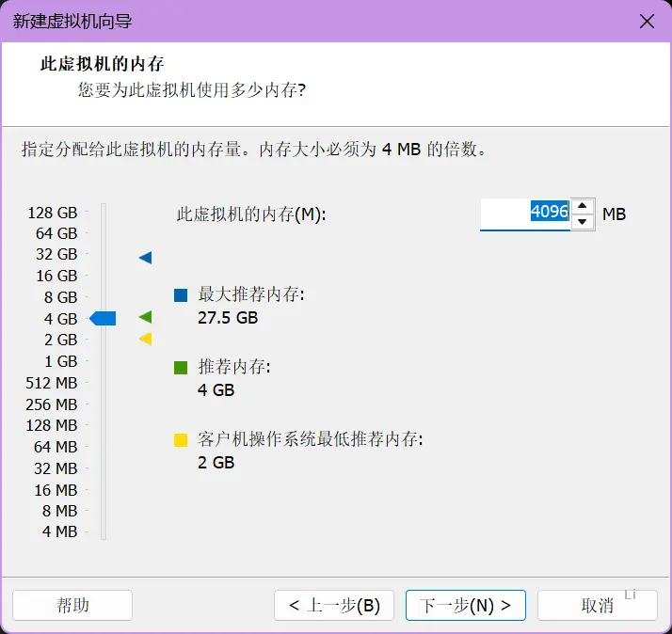Decrease memory with the down spinner arrow
Image resolution: width=672 pixels, height=634 pixels.
pyautogui.click(x=582, y=221)
